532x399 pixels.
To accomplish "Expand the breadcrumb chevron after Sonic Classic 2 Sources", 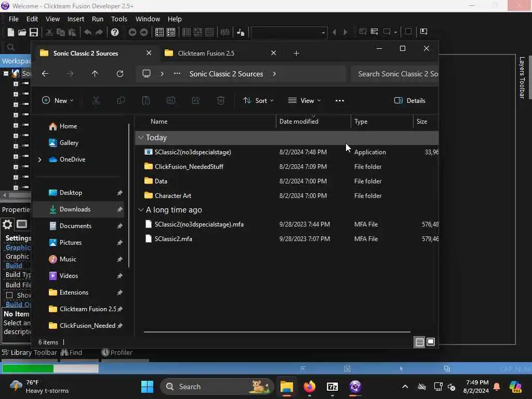I will tap(274, 74).
